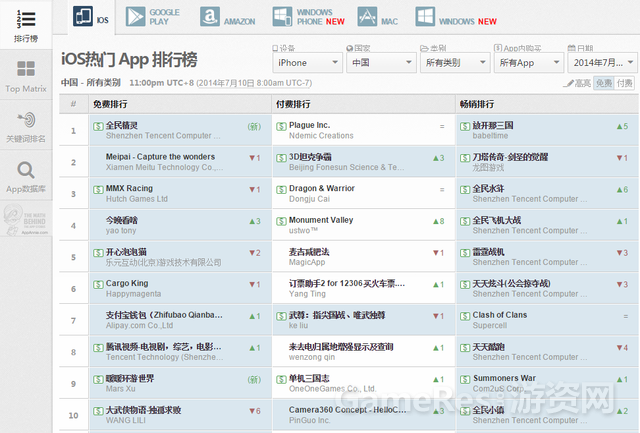Click the 高亮 pencil icon
Viewport: 640px width, 433px height.
coord(568,84)
